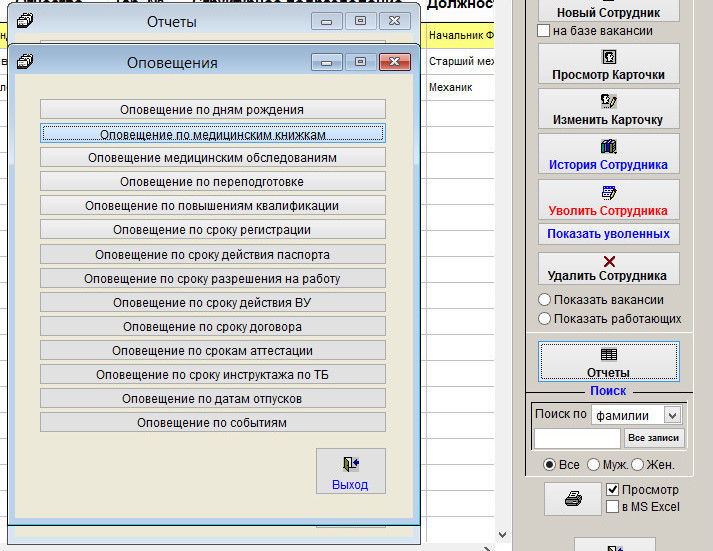Viewport: 713px width, 551px height.
Task: Open Отчеты reports via the table icon
Action: click(608, 354)
